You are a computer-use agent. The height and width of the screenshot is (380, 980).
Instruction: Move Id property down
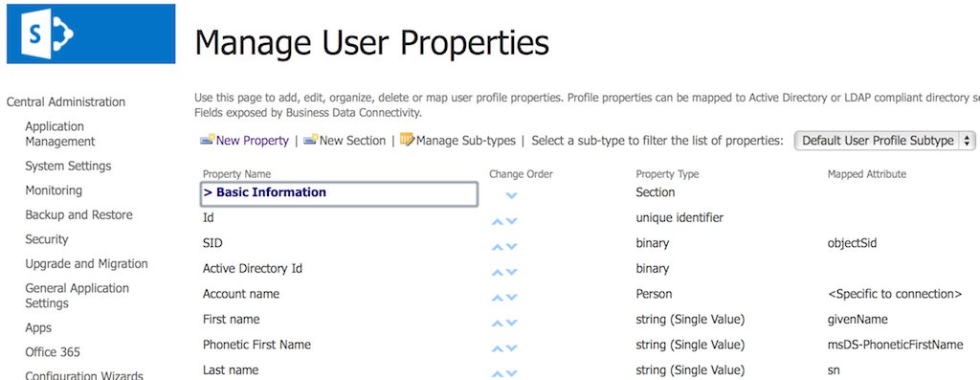(x=511, y=221)
